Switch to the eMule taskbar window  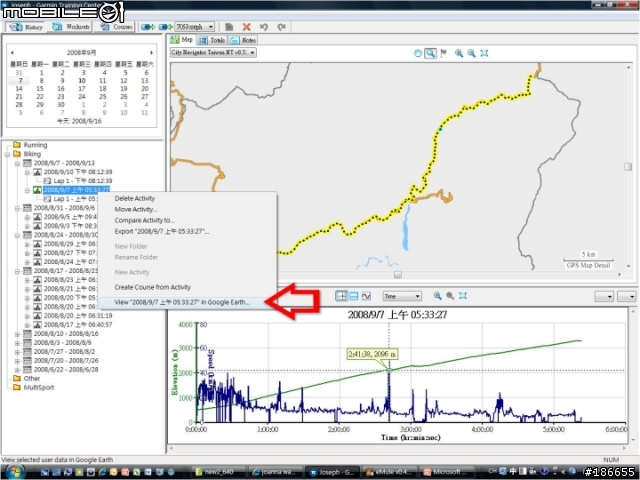(389, 472)
